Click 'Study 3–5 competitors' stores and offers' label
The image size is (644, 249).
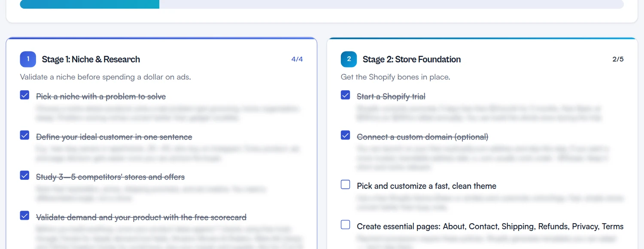(110, 177)
